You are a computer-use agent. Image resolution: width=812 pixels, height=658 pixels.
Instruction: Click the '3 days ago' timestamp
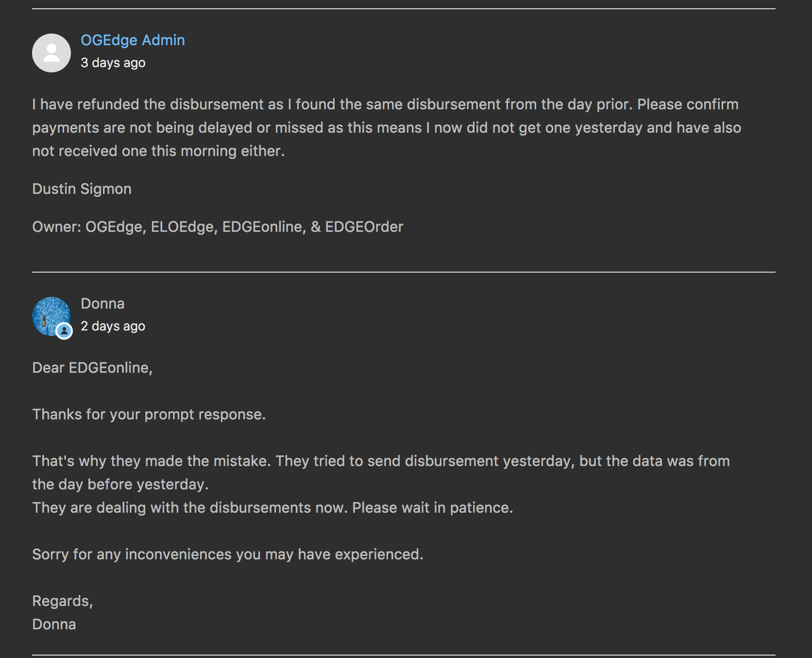pyautogui.click(x=113, y=63)
